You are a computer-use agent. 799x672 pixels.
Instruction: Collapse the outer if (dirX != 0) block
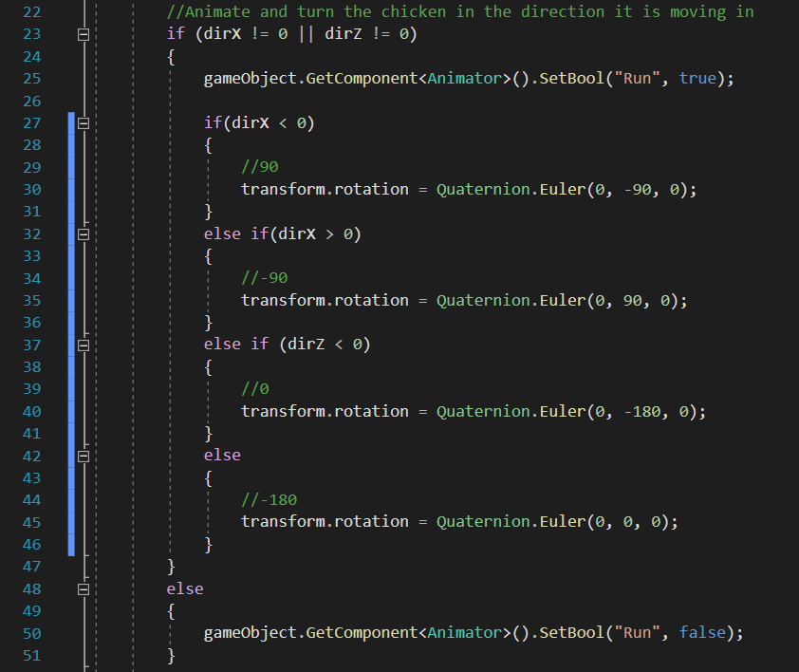click(83, 33)
